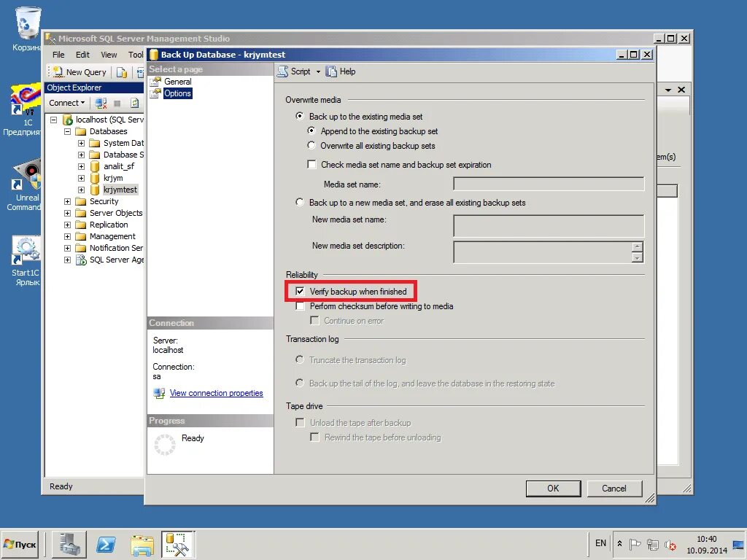Open the Connect dropdown in Object Explorer

[66, 103]
